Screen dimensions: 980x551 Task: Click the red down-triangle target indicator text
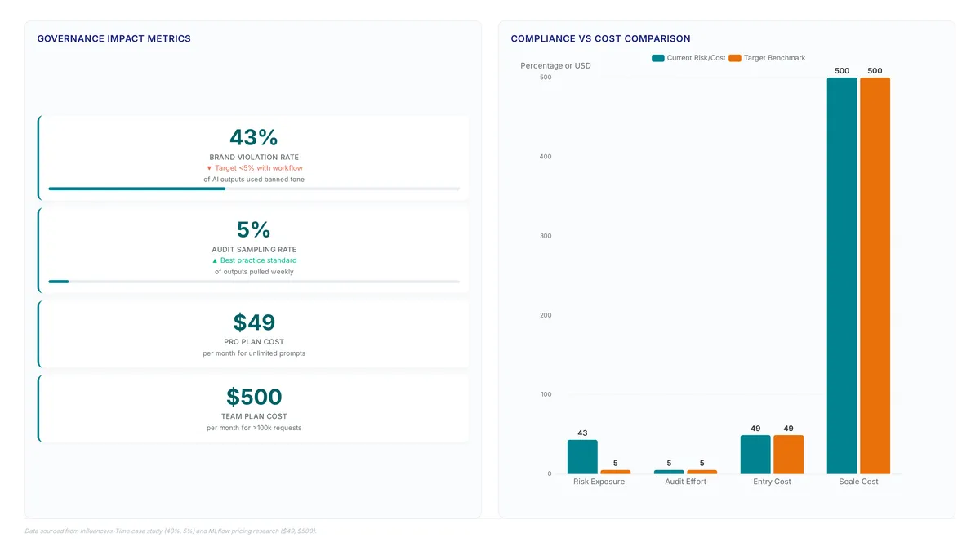(254, 168)
